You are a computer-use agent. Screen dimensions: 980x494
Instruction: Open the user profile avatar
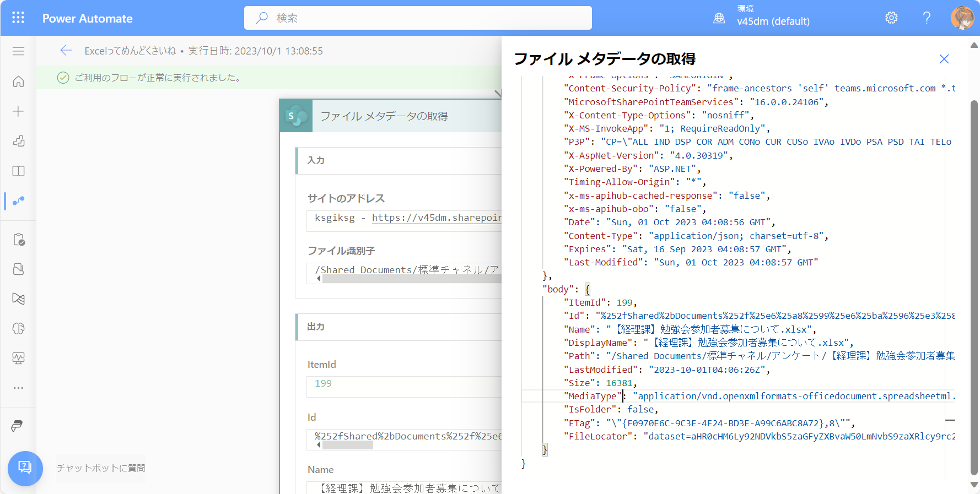point(962,18)
